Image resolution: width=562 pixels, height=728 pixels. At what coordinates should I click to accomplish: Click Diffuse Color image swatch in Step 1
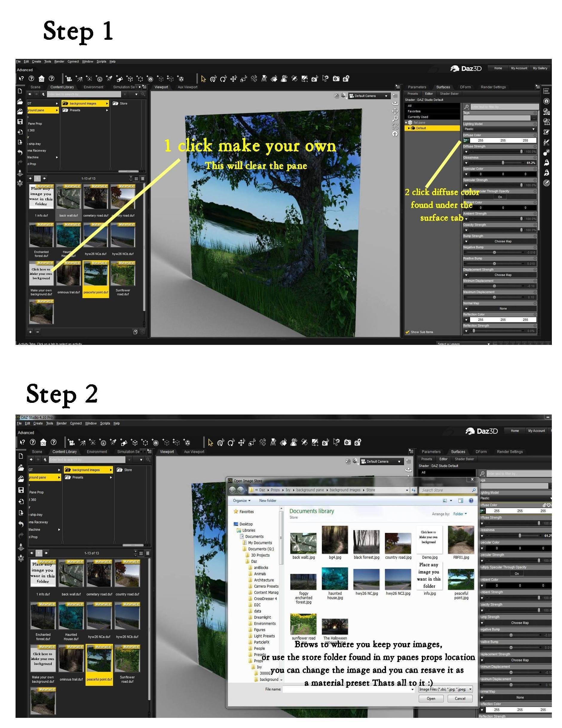click(x=466, y=140)
